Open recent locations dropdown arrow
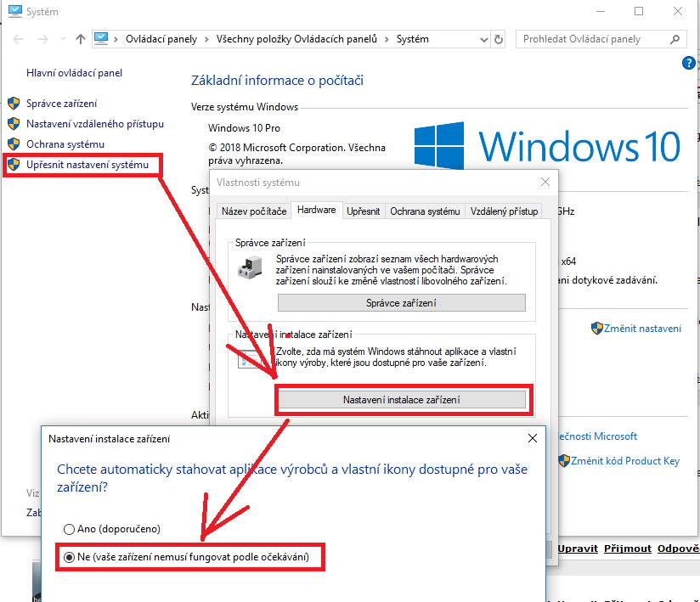 (63, 39)
